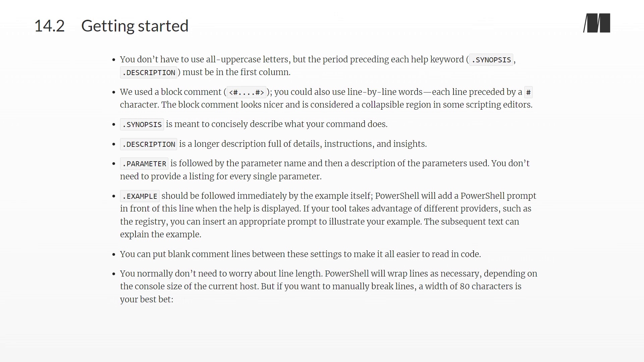Select the # character inline code
The width and height of the screenshot is (644, 362).
pos(529,92)
